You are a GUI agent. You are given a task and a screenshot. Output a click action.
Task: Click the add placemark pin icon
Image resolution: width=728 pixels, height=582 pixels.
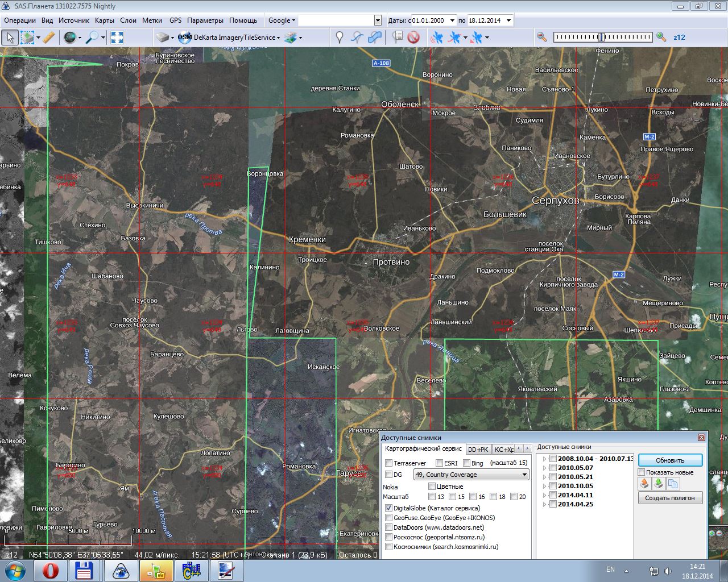(x=340, y=38)
